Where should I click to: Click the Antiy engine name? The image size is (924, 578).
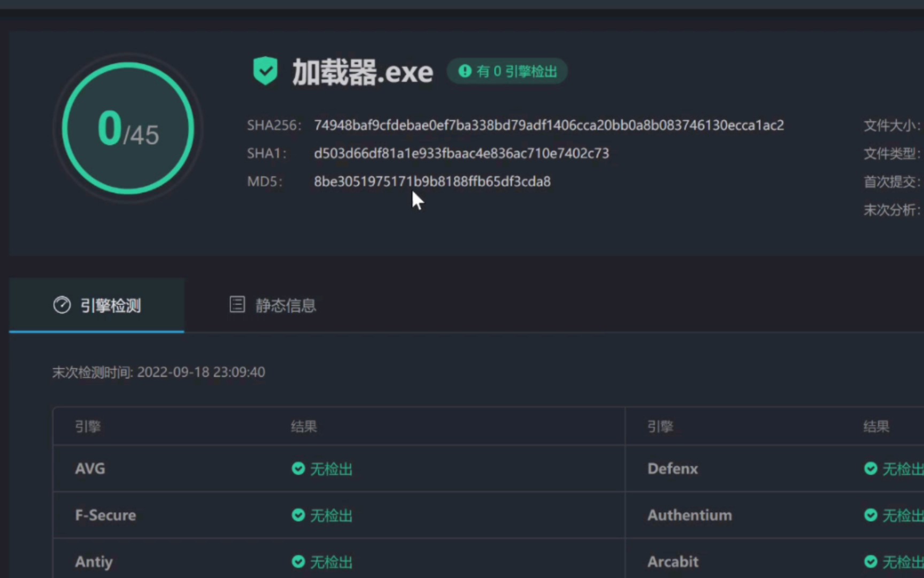[x=94, y=562]
